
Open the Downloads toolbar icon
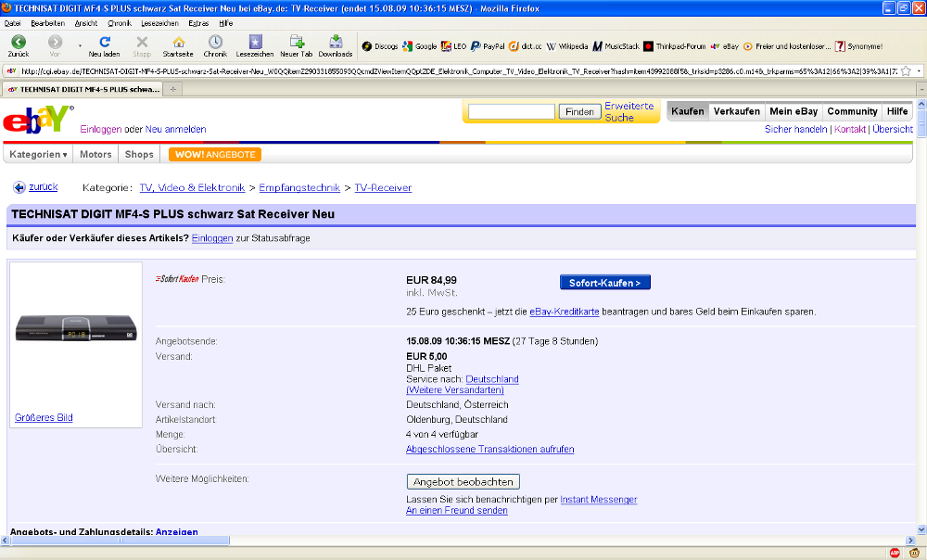(x=336, y=42)
